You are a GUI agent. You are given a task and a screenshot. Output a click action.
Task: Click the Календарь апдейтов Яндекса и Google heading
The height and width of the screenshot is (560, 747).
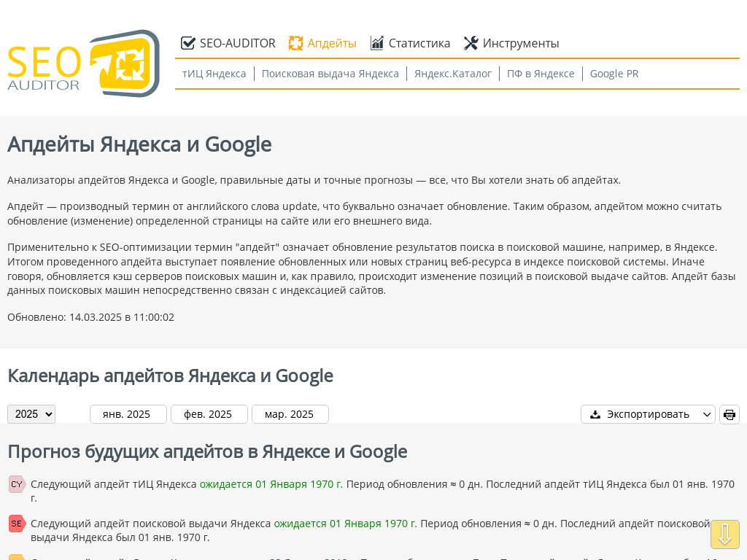(170, 376)
